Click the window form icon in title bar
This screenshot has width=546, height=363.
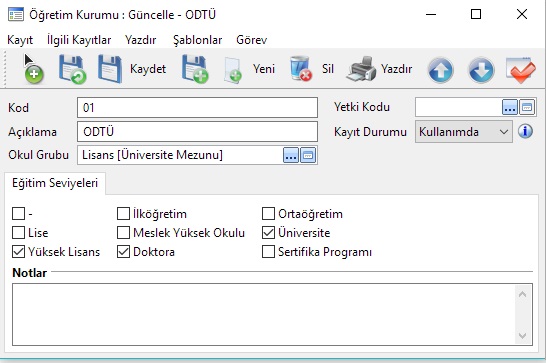(x=16, y=15)
